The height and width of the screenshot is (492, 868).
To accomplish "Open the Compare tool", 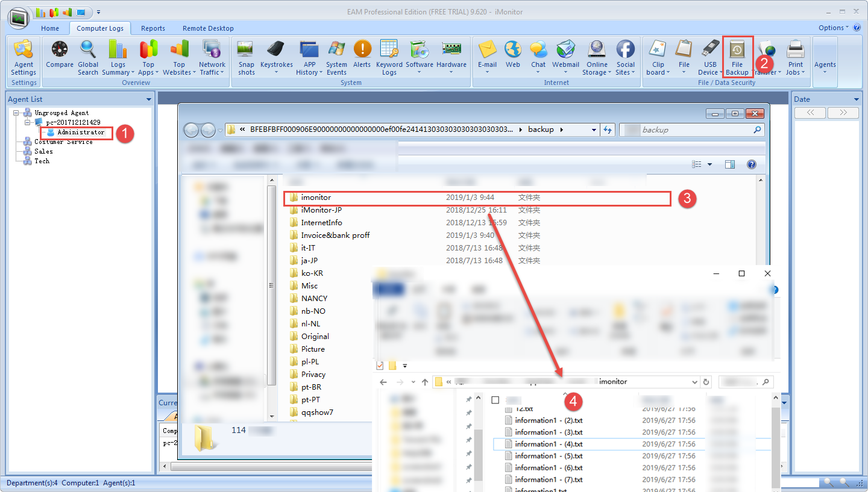I will click(60, 55).
